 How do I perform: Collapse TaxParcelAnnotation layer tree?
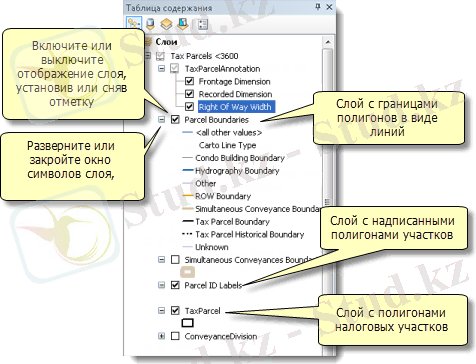(x=162, y=69)
